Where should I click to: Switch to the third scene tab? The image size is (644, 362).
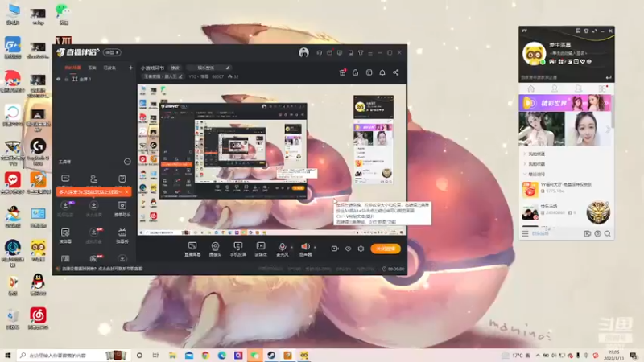[109, 68]
